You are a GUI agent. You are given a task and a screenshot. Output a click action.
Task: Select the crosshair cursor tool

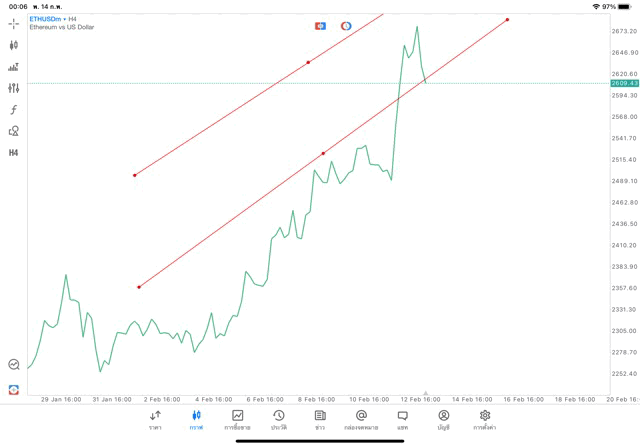(x=14, y=23)
